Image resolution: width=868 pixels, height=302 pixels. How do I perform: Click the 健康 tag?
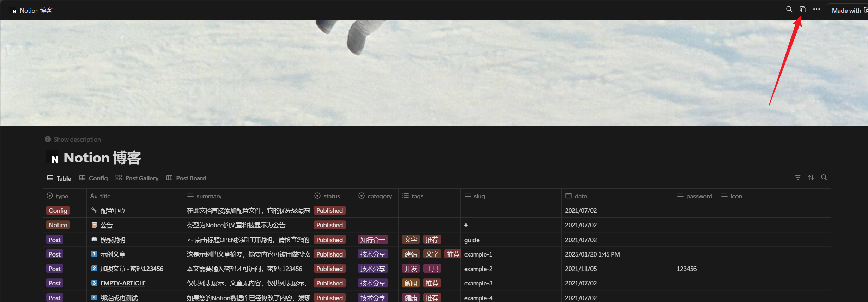pos(411,298)
